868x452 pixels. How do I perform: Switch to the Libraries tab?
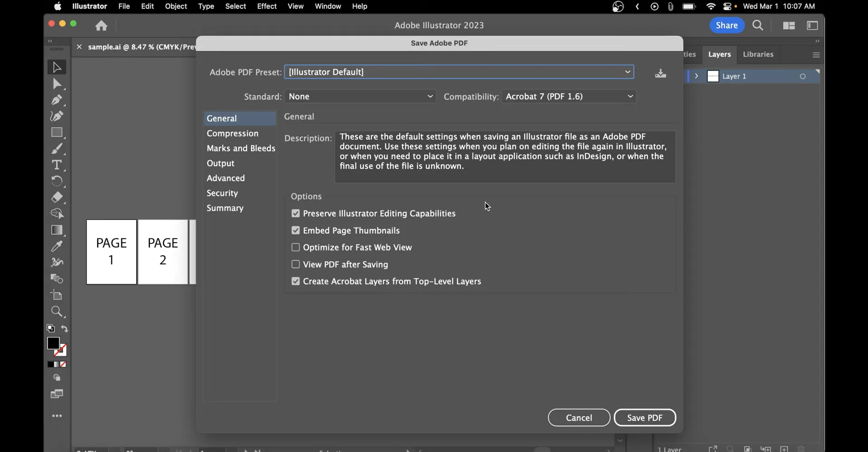pyautogui.click(x=758, y=54)
